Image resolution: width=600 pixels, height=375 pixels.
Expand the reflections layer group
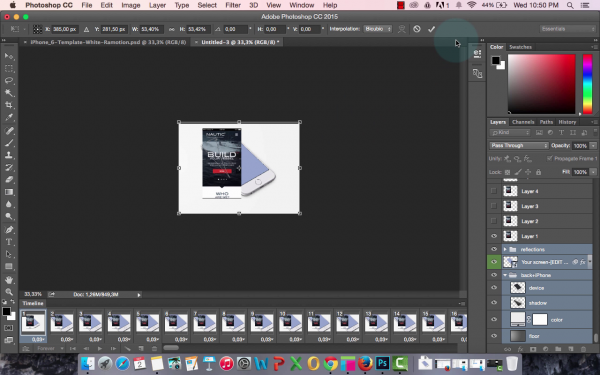pyautogui.click(x=505, y=249)
